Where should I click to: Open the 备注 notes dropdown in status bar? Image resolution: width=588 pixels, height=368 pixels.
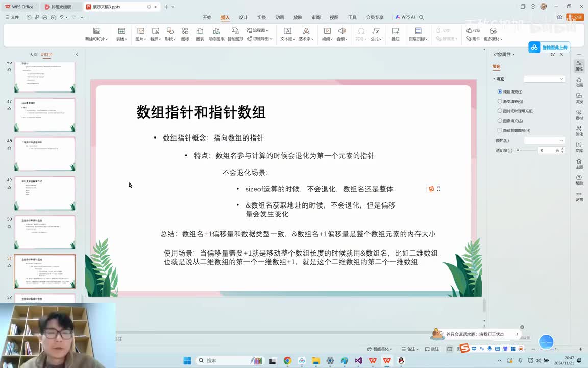point(410,349)
